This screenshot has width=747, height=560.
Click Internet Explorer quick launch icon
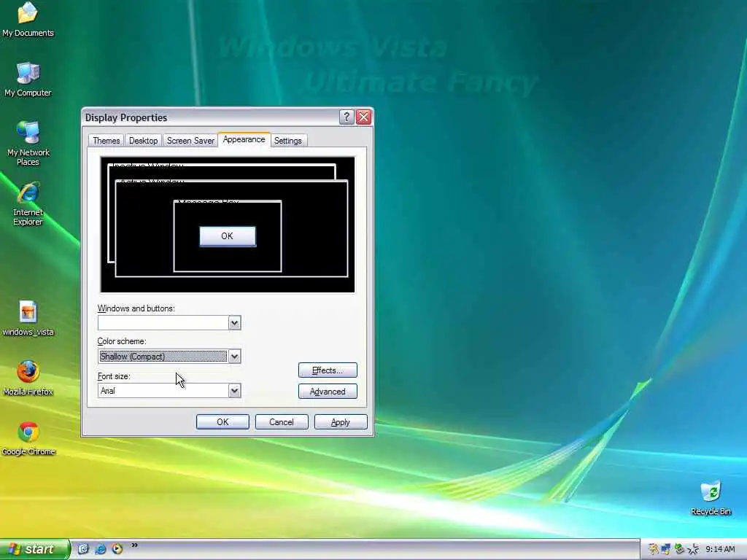point(100,549)
